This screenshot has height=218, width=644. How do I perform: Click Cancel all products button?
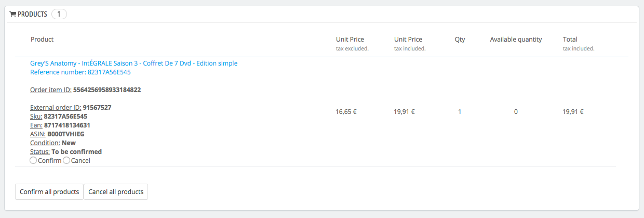point(116,191)
